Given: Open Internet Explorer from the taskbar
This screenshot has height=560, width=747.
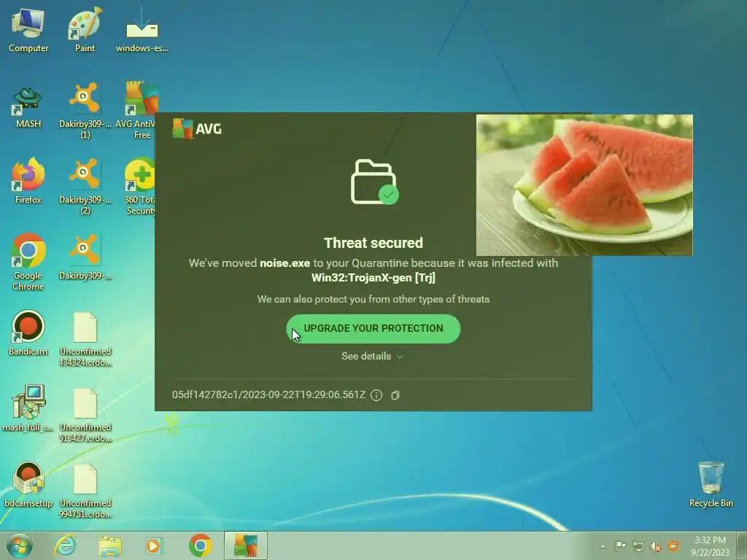Looking at the screenshot, I should pos(65,545).
